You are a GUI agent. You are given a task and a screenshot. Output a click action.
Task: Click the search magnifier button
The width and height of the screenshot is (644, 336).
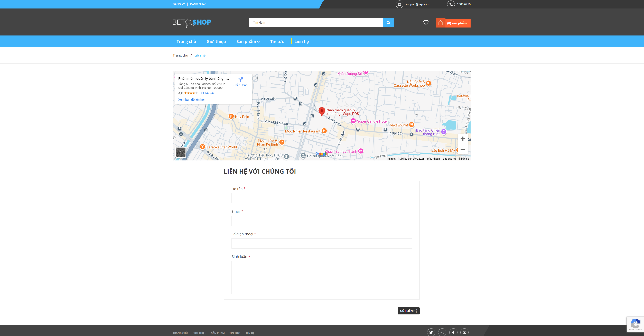(388, 23)
